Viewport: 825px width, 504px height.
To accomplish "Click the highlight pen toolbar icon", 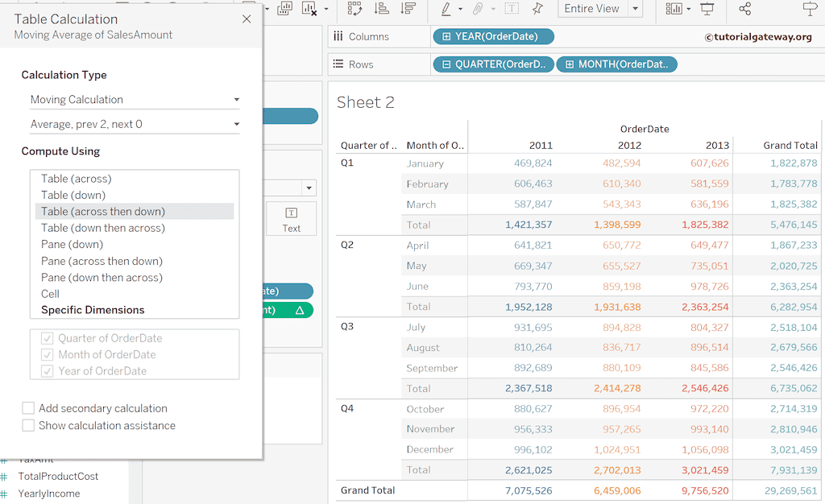I will pyautogui.click(x=446, y=8).
